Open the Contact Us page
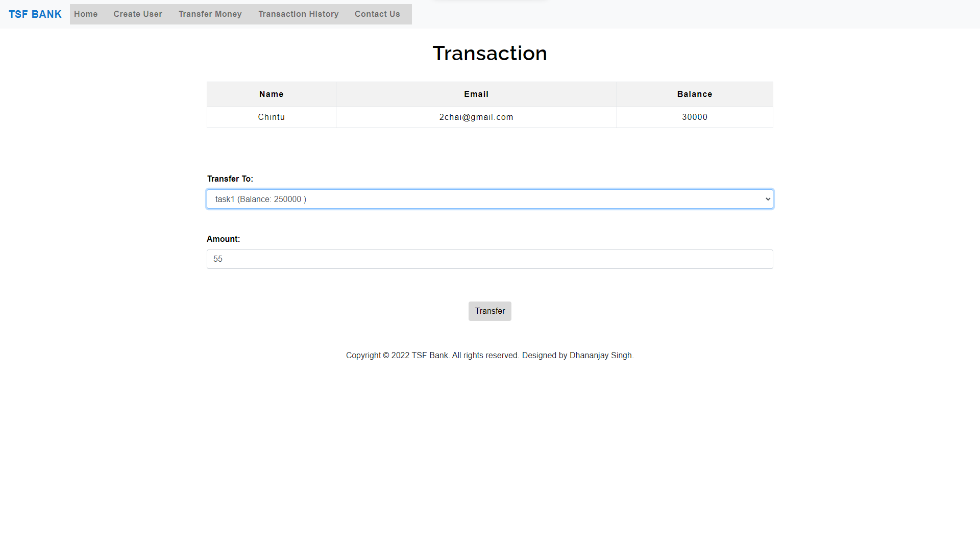Image resolution: width=980 pixels, height=551 pixels. 377,14
